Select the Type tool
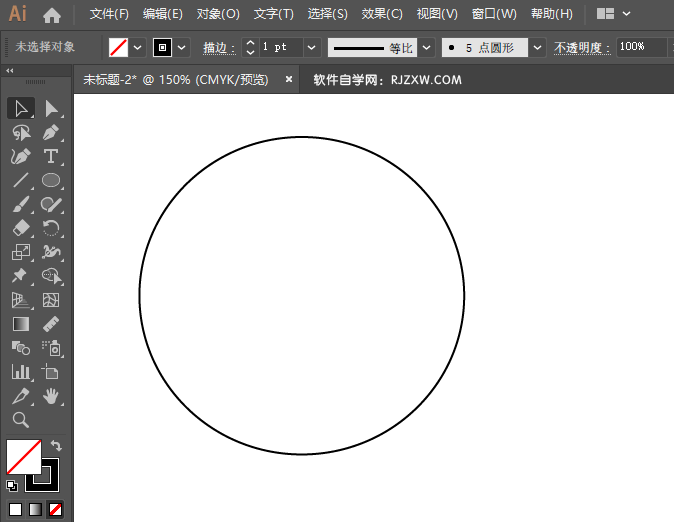This screenshot has height=522, width=674. [51, 157]
